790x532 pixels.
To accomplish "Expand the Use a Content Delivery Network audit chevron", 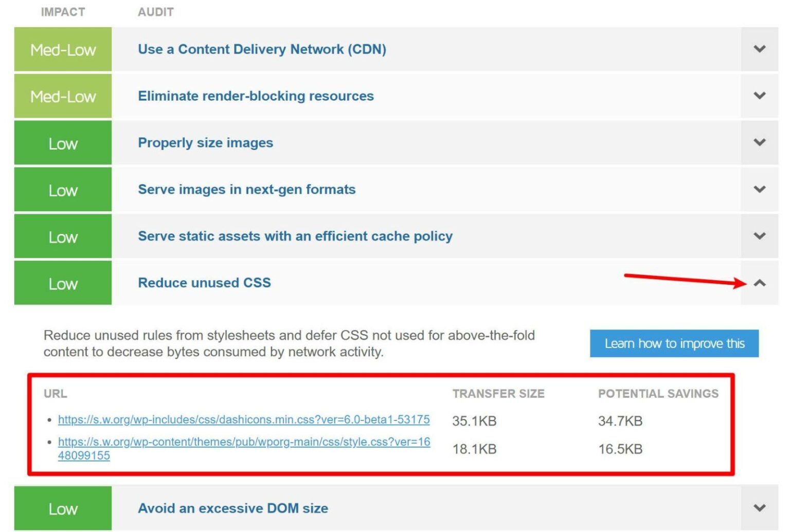I will tap(759, 49).
